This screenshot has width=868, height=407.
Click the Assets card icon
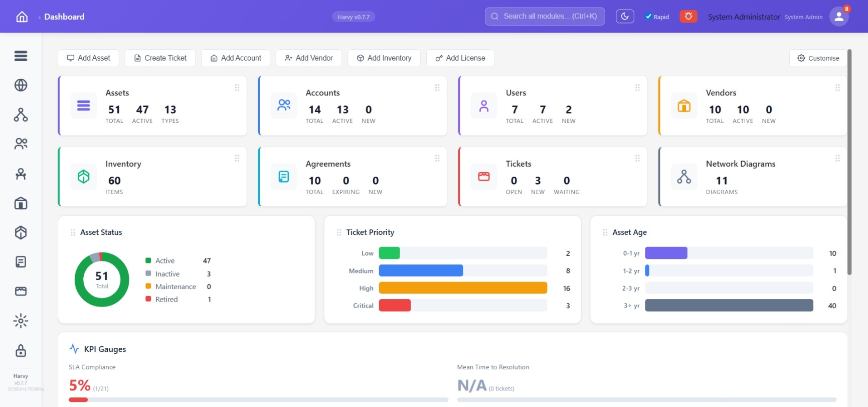[x=84, y=106]
